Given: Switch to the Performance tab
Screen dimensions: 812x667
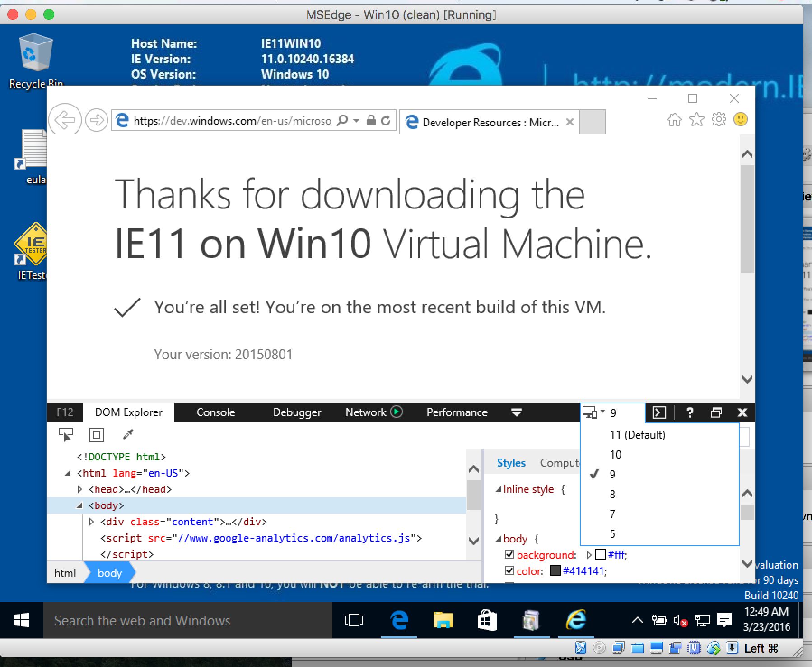Looking at the screenshot, I should pyautogui.click(x=457, y=412).
